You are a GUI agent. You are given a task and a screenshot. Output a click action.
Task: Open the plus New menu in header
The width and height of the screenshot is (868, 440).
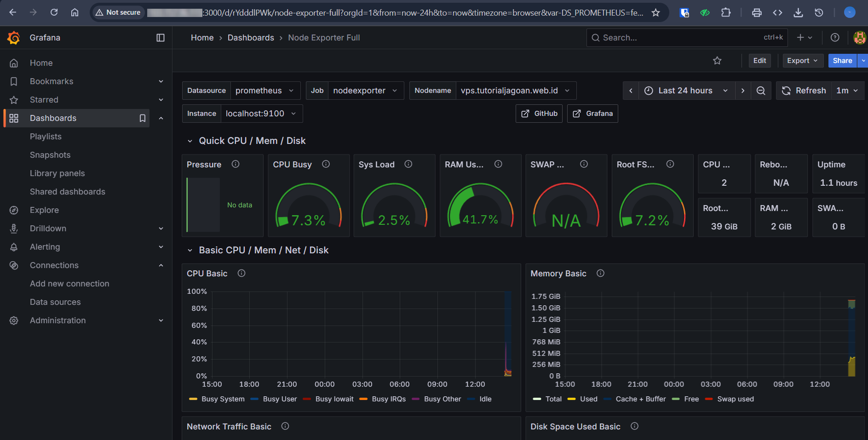805,38
